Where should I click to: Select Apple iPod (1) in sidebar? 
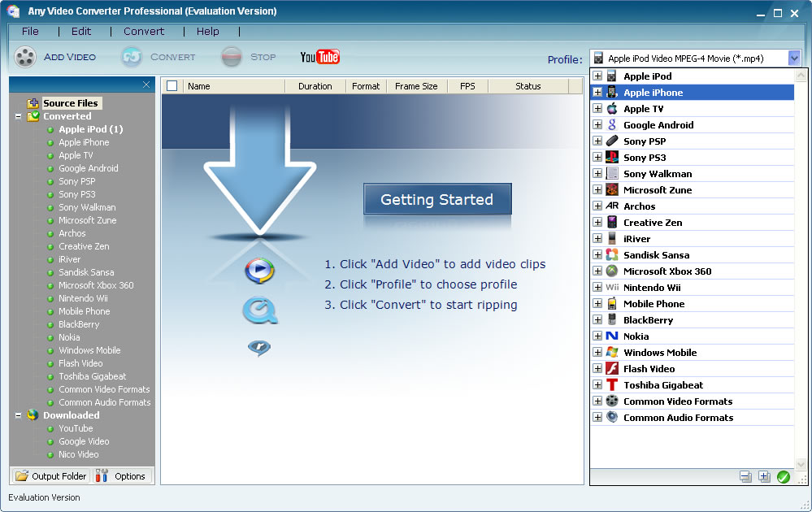pyautogui.click(x=90, y=129)
